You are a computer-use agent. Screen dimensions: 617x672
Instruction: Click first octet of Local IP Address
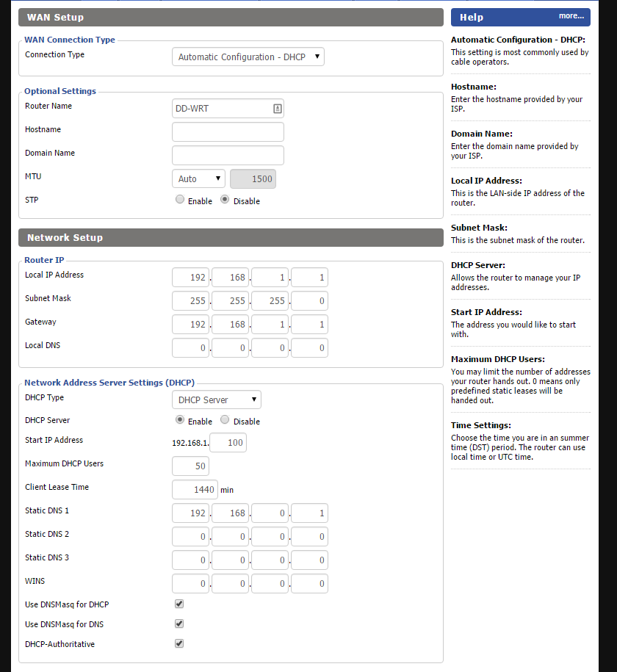click(x=191, y=277)
